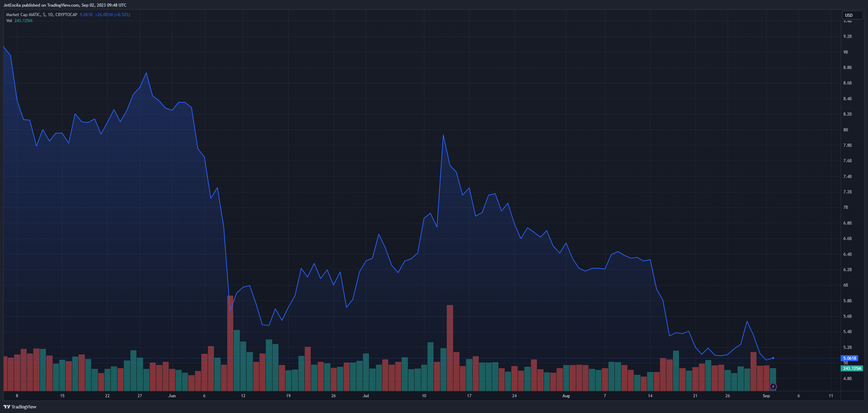The image size is (868, 413).
Task: Click the 21 date label on the time axis
Action: tap(695, 396)
